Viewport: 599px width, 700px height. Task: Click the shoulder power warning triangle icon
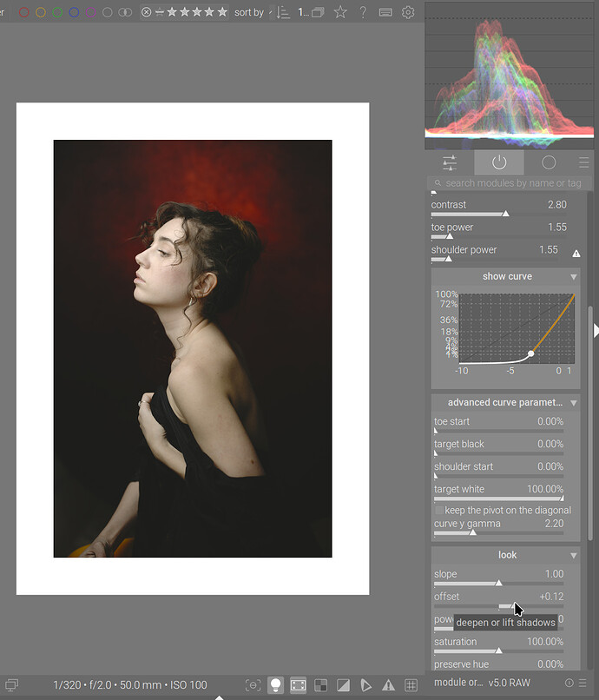click(576, 254)
